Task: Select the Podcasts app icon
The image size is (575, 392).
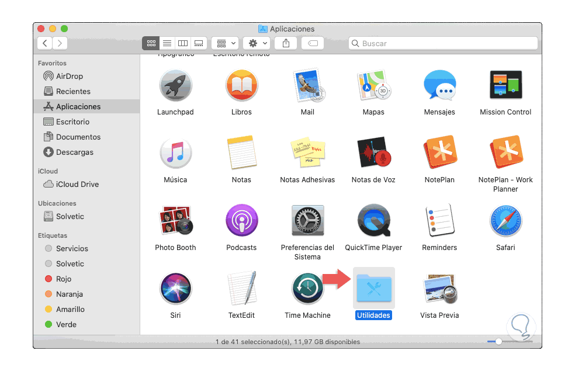Action: pos(241,220)
